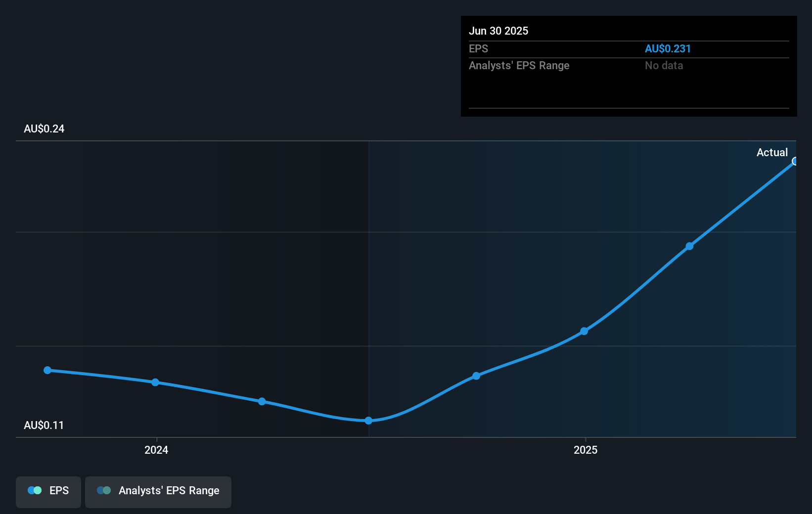Select the second-to-last EPS data point

click(x=689, y=246)
